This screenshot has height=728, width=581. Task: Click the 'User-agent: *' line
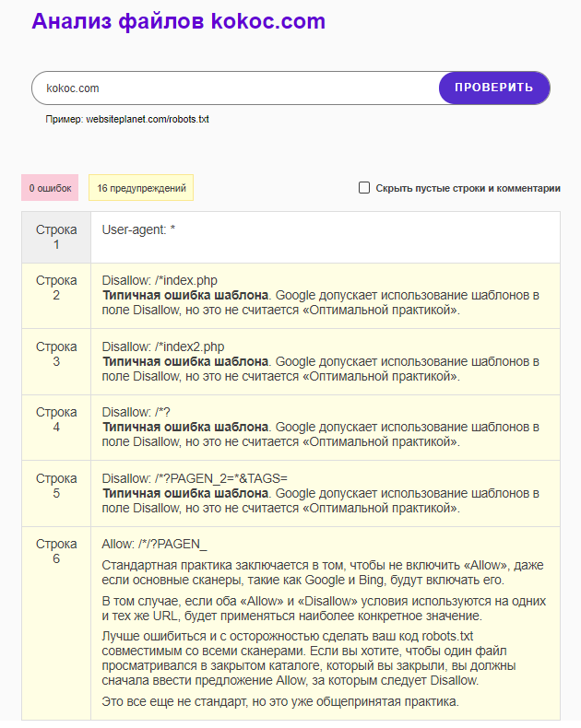coord(138,229)
